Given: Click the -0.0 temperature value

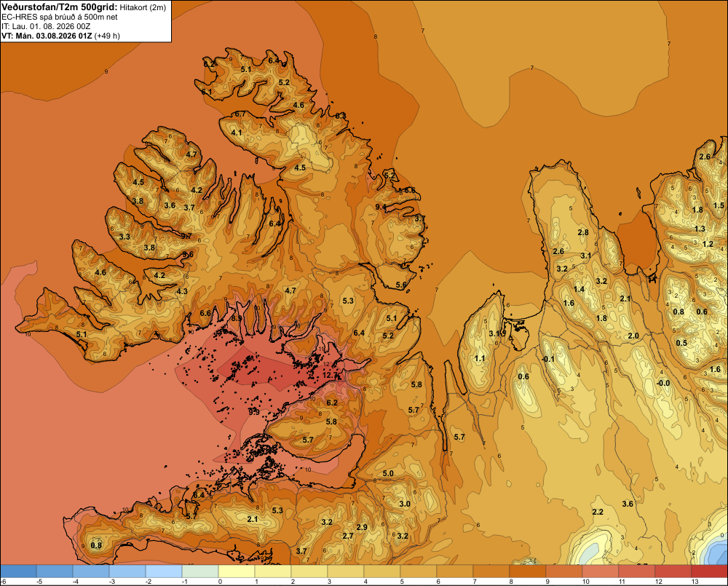Looking at the screenshot, I should pos(663,383).
